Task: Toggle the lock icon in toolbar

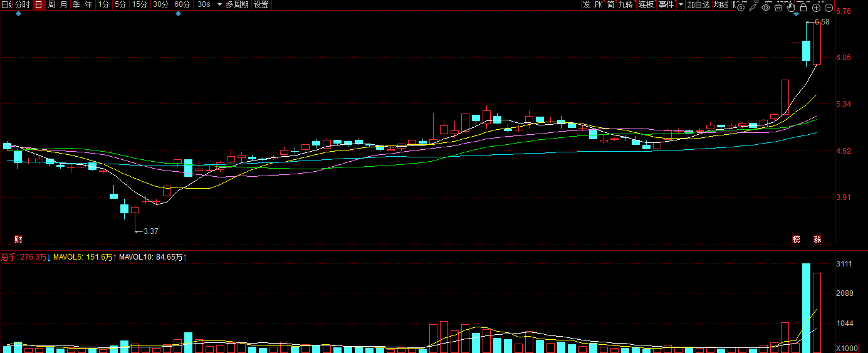Action: (803, 8)
